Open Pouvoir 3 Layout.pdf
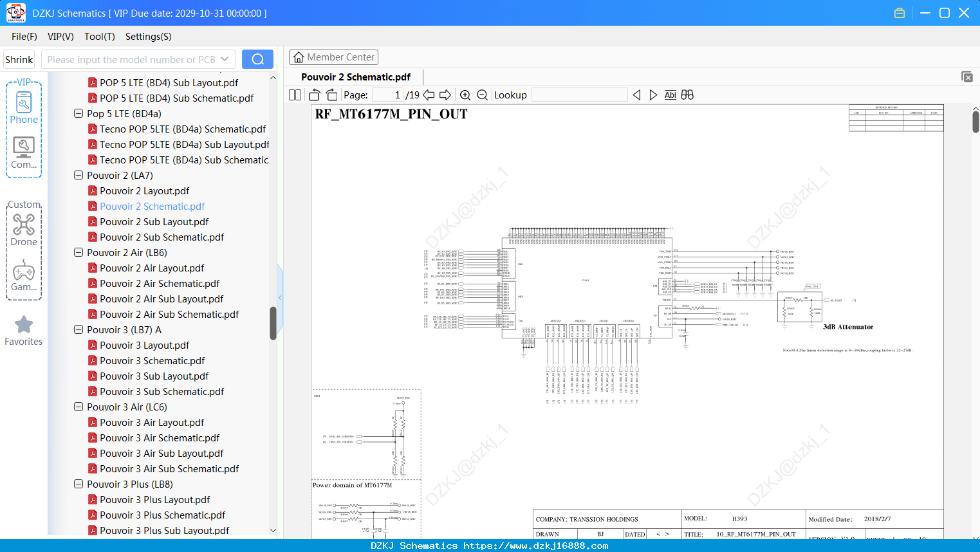 pos(144,345)
